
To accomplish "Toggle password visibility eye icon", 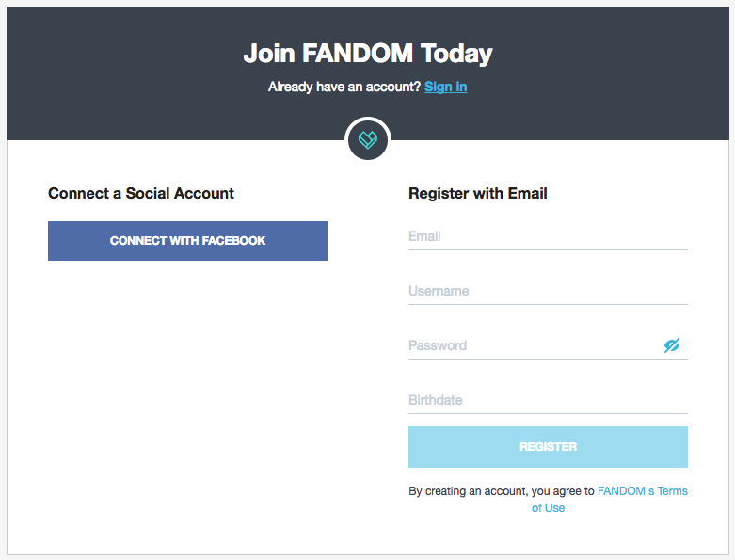I will [671, 345].
